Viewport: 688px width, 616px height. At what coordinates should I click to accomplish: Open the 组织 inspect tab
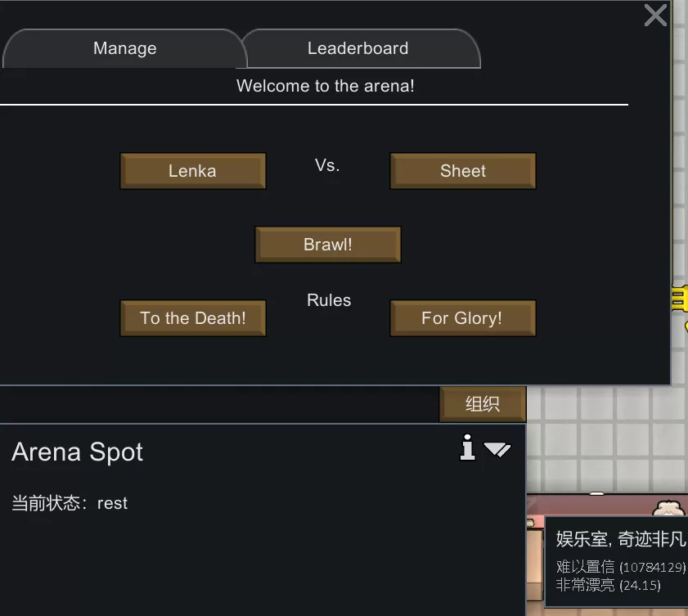pos(483,404)
